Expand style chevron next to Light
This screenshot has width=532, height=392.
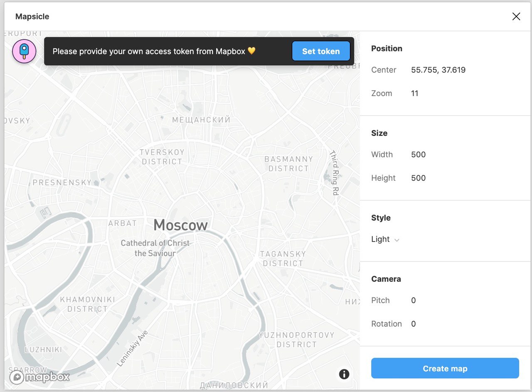[397, 240]
